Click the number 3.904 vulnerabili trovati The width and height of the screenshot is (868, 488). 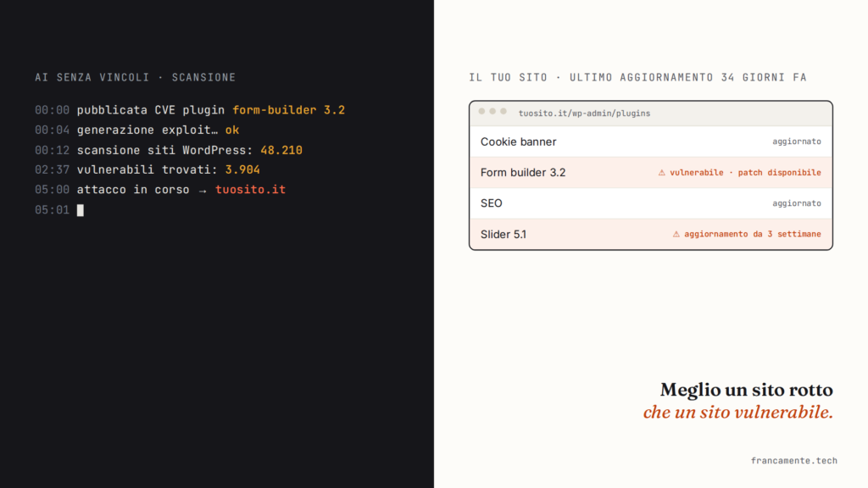point(242,169)
